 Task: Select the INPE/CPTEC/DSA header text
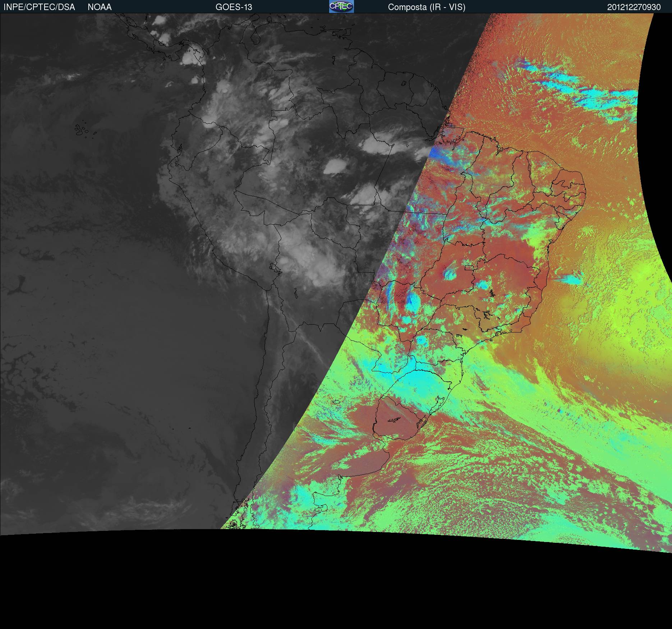[x=39, y=7]
